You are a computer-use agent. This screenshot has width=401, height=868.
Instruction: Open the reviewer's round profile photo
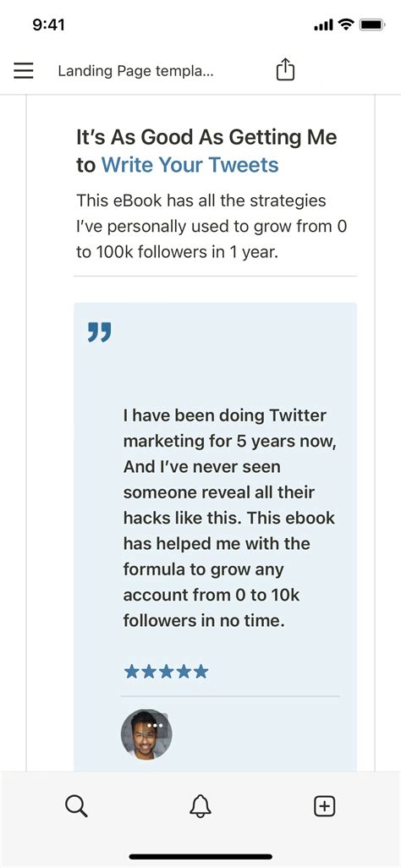(x=146, y=734)
